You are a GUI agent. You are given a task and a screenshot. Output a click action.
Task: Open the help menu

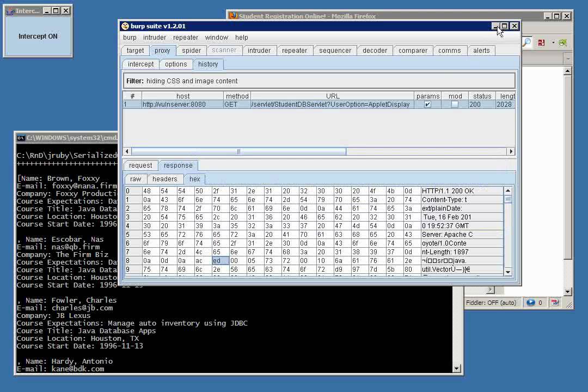point(242,38)
